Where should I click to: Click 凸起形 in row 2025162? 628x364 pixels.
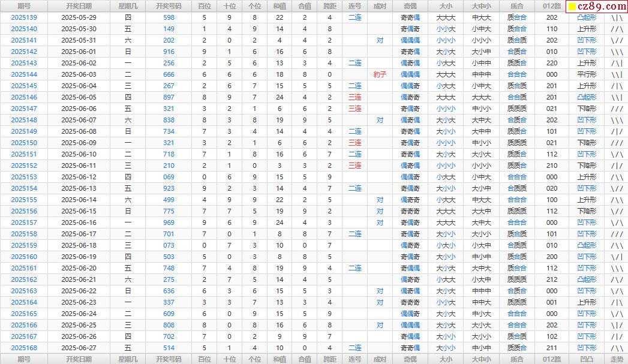[587, 279]
